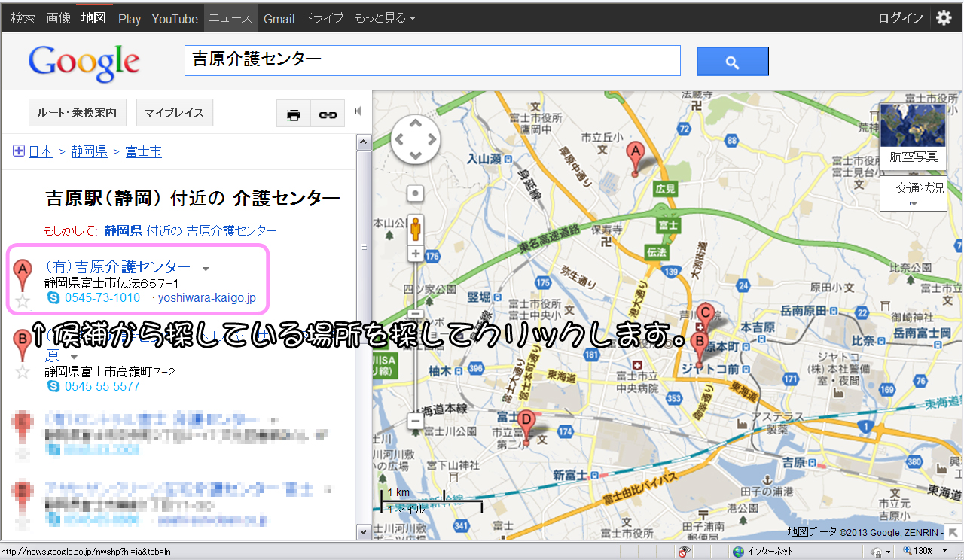Click the printer icon
Image resolution: width=964 pixels, height=560 pixels.
294,114
